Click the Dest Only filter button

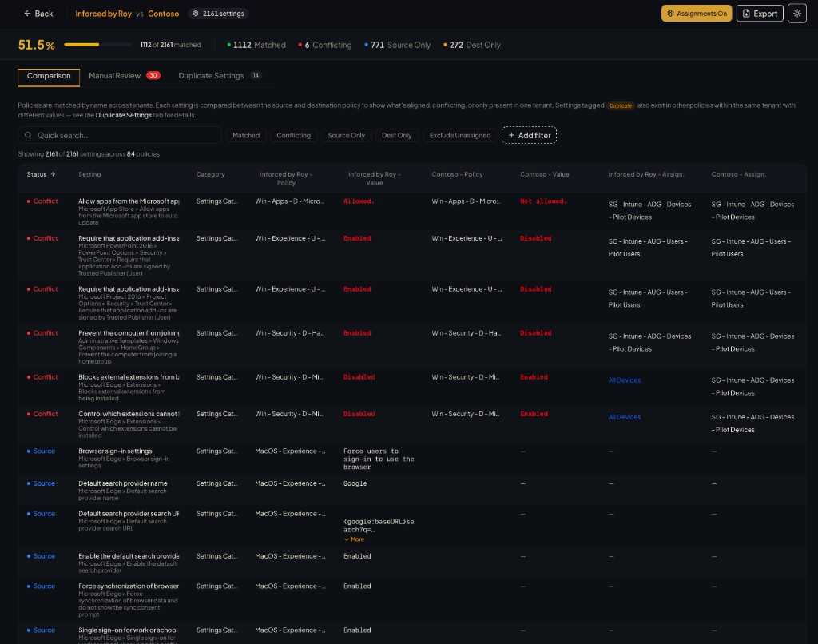click(397, 135)
